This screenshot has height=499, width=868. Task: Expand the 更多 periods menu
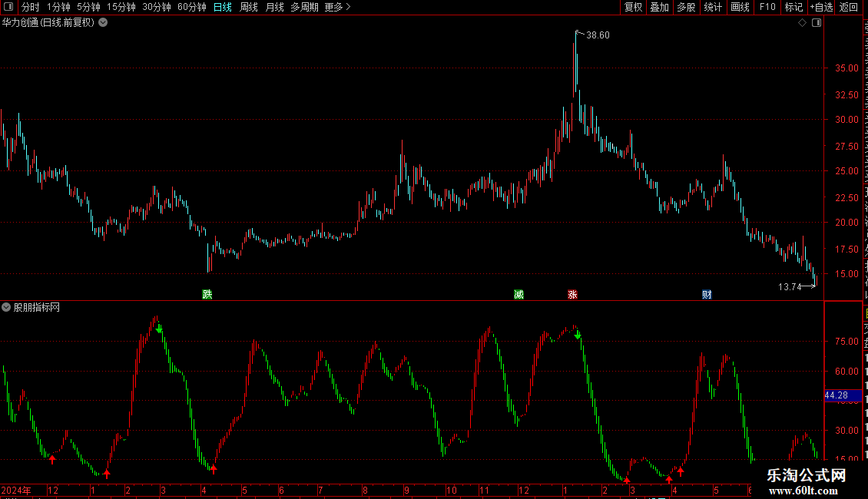pyautogui.click(x=337, y=7)
